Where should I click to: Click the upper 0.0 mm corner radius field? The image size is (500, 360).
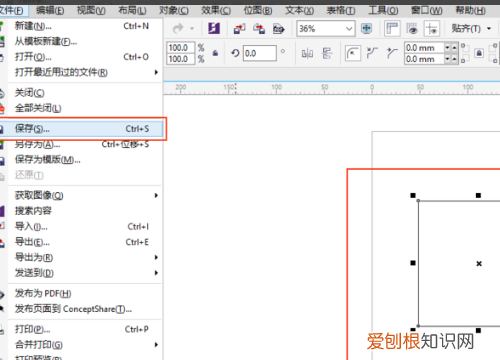pos(424,48)
